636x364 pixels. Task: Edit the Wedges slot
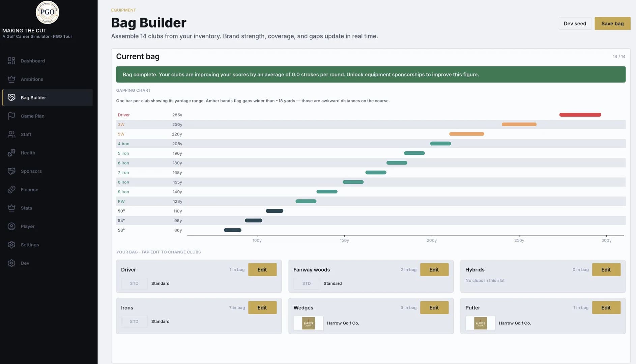click(434, 308)
